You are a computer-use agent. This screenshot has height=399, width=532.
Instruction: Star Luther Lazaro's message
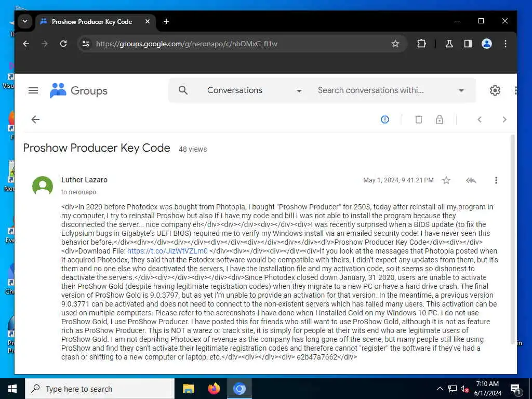446,180
